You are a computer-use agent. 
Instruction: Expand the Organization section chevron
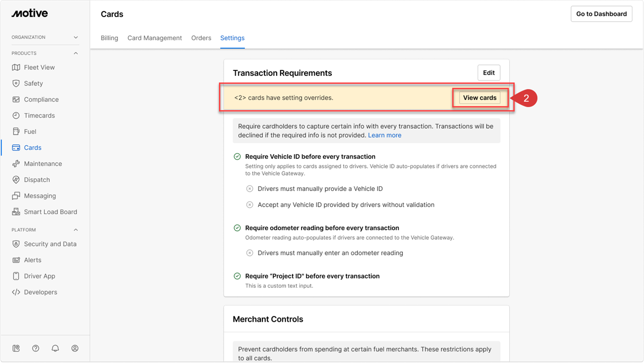tap(76, 37)
